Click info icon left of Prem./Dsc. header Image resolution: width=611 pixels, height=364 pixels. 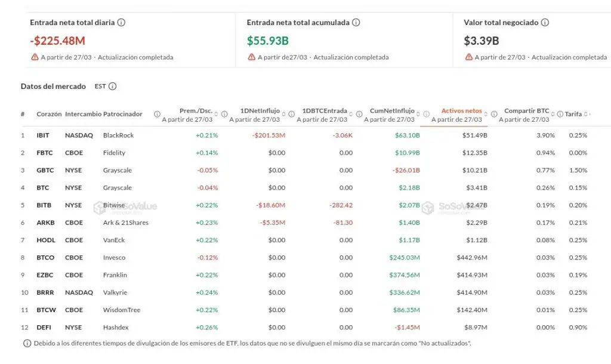157,114
